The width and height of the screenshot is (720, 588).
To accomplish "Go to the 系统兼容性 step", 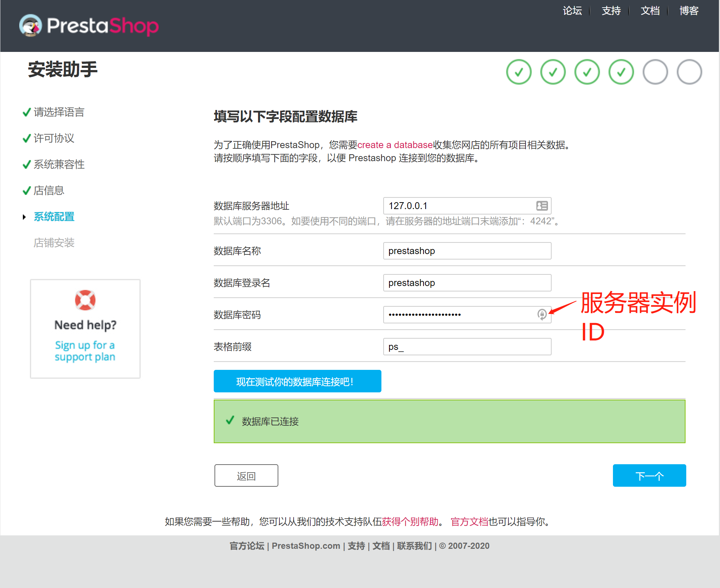I will coord(59,164).
